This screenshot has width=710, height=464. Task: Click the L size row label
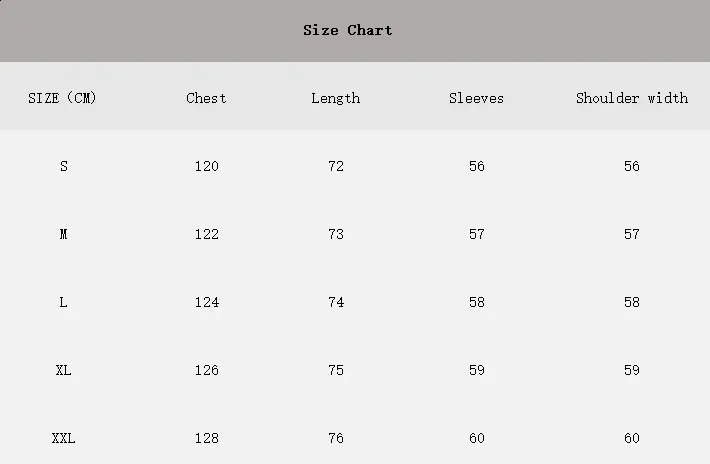64,302
